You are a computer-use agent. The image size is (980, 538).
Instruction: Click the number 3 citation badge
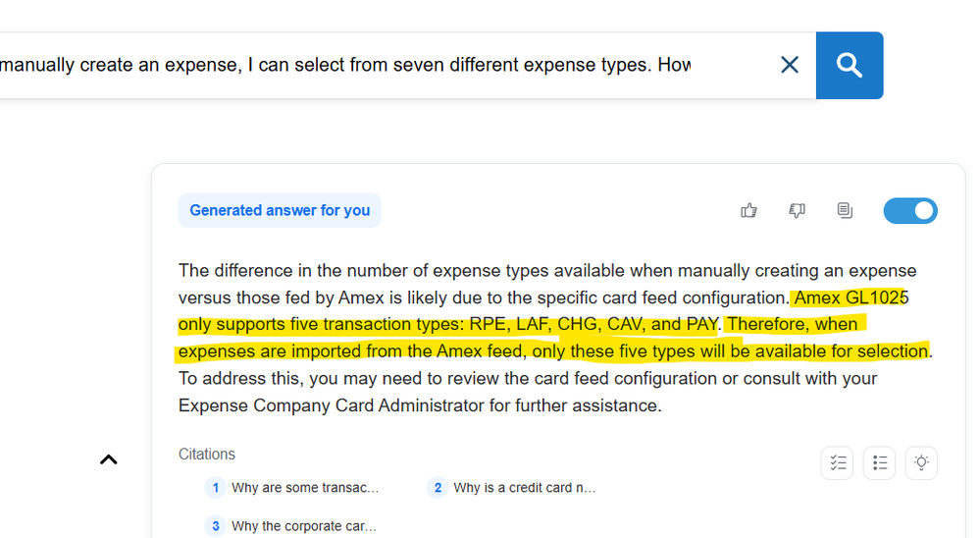216,526
